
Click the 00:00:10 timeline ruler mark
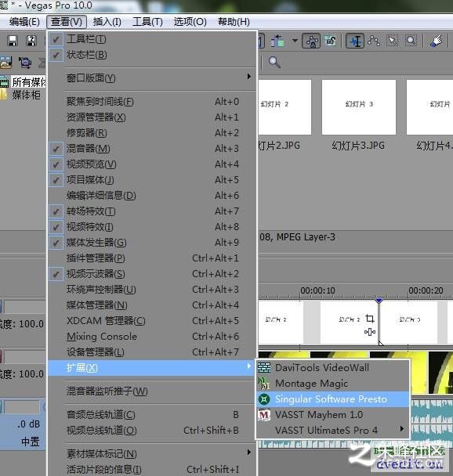point(317,290)
